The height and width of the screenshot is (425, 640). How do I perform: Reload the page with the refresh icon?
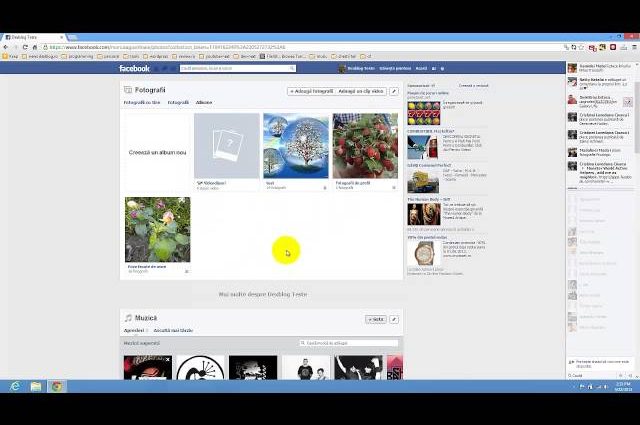click(25, 47)
